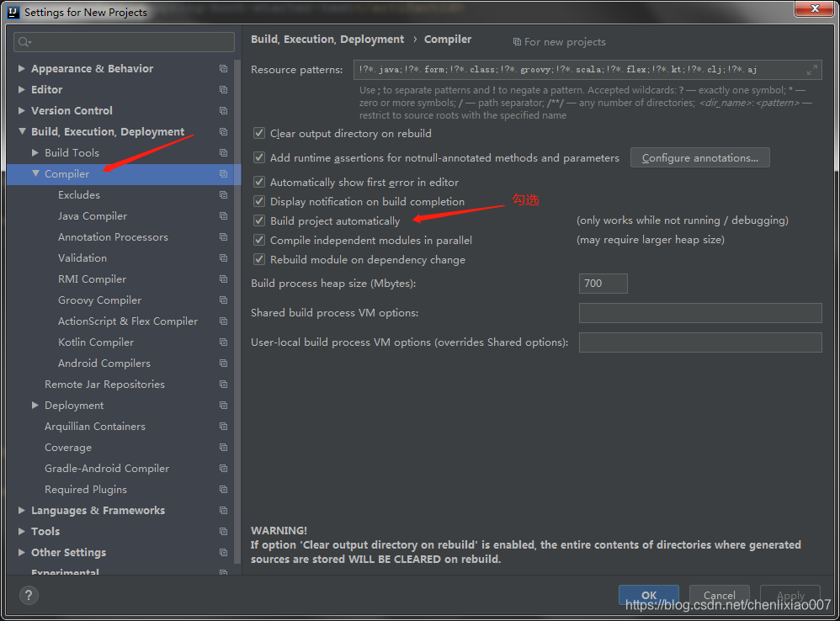
Task: Expand the Build Tools node
Action: click(x=35, y=152)
